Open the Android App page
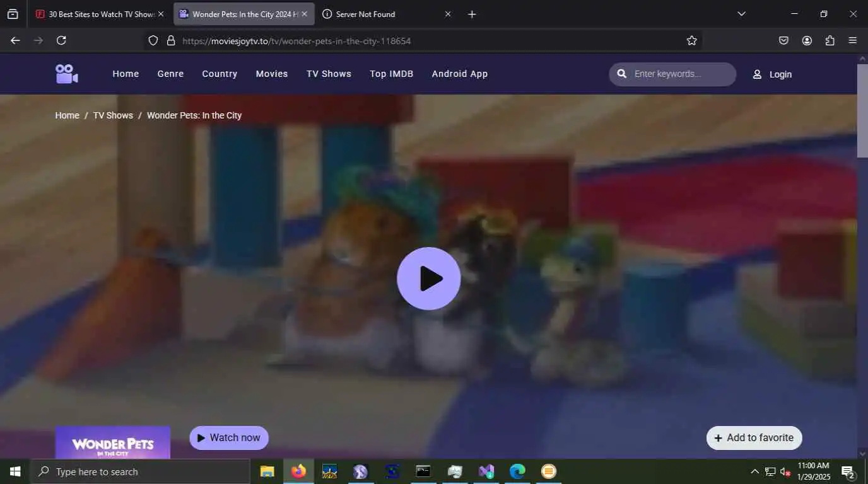Image resolution: width=868 pixels, height=484 pixels. tap(460, 74)
